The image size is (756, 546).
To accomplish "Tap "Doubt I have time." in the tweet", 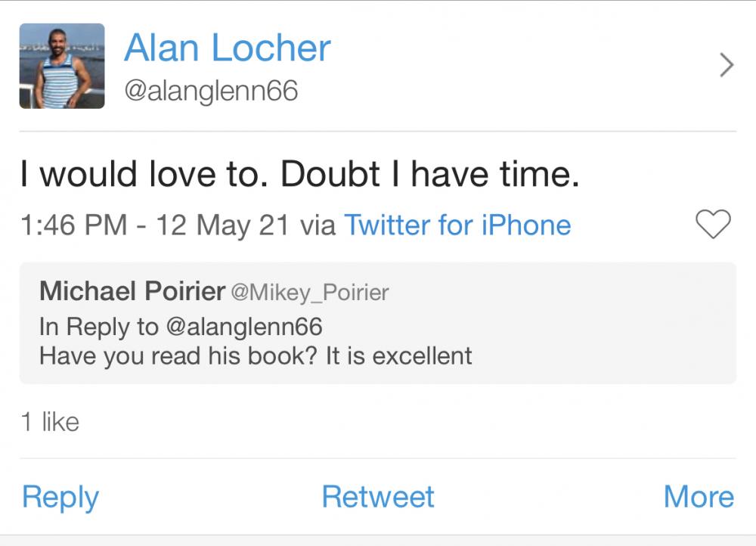I will pos(429,175).
